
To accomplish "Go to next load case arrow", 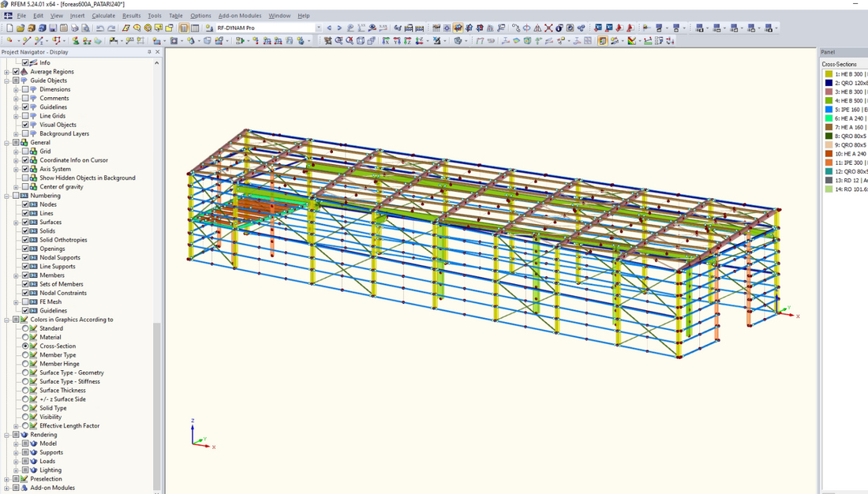I will (339, 28).
